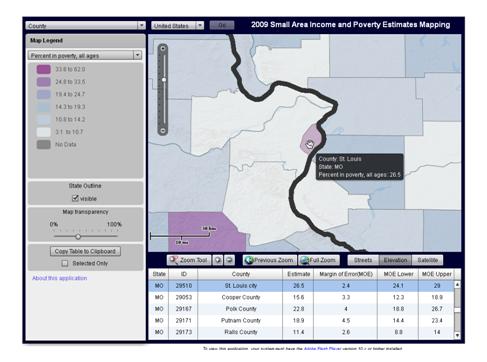Image resolution: width=487 pixels, height=362 pixels.
Task: Click the small rectangle button before Previous Zoom
Action: point(229,260)
